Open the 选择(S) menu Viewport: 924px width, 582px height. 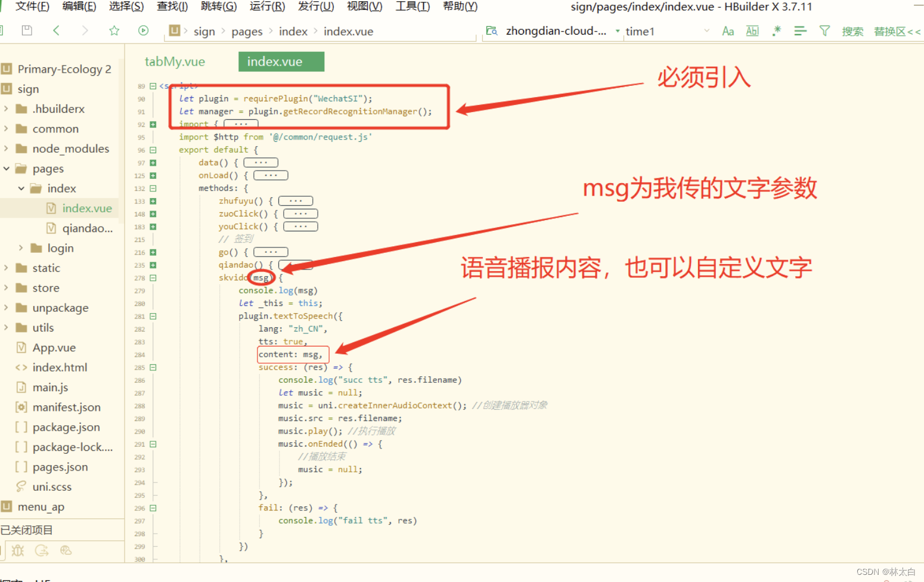(x=126, y=7)
